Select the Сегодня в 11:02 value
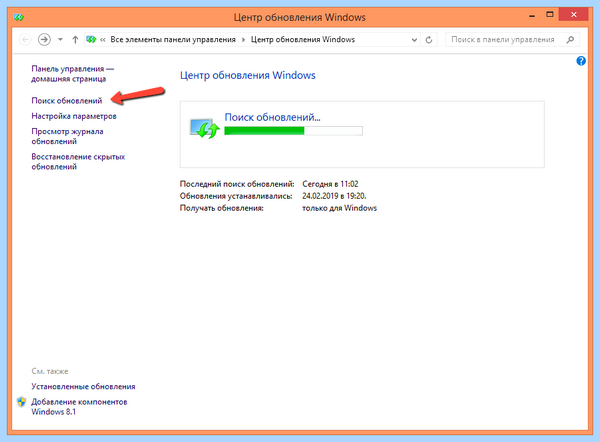 coord(330,184)
